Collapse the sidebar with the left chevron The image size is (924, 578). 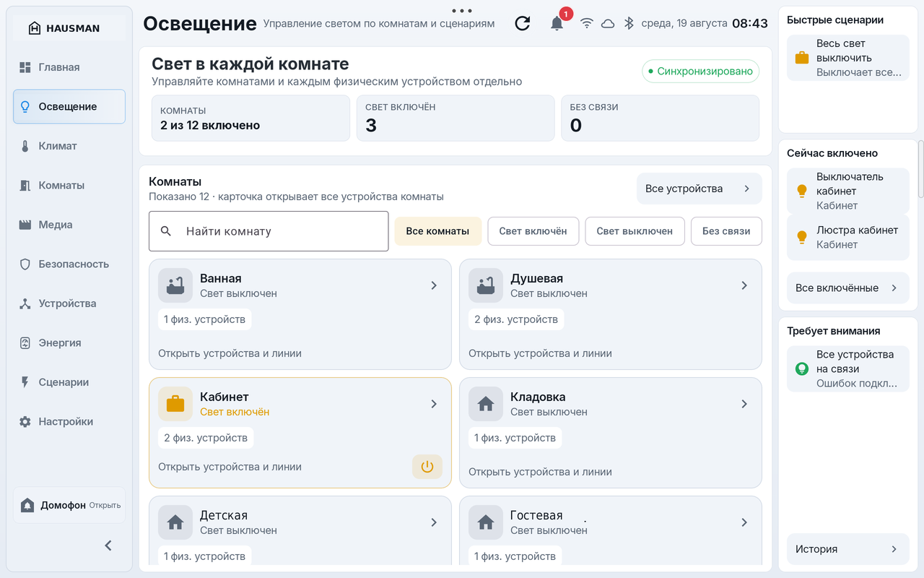108,545
